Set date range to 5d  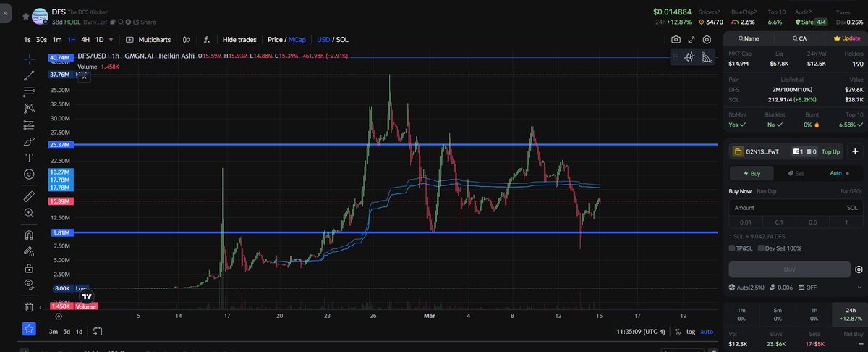67,332
